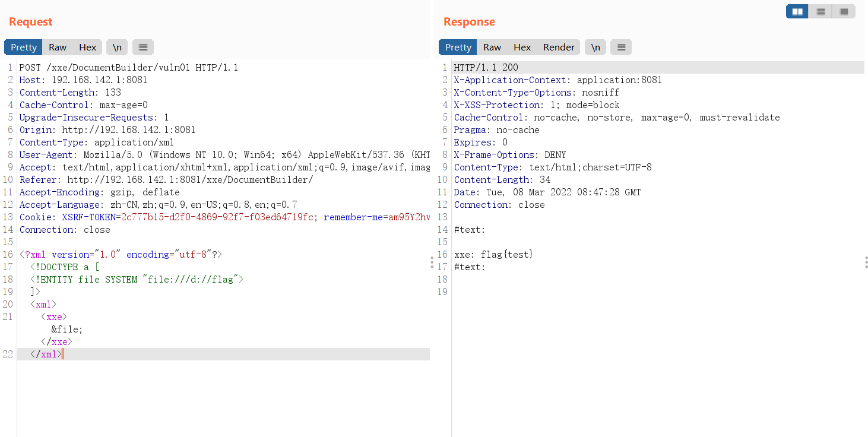Click the panel divider drag handle
Screen dimensions: 868x437
(x=432, y=262)
